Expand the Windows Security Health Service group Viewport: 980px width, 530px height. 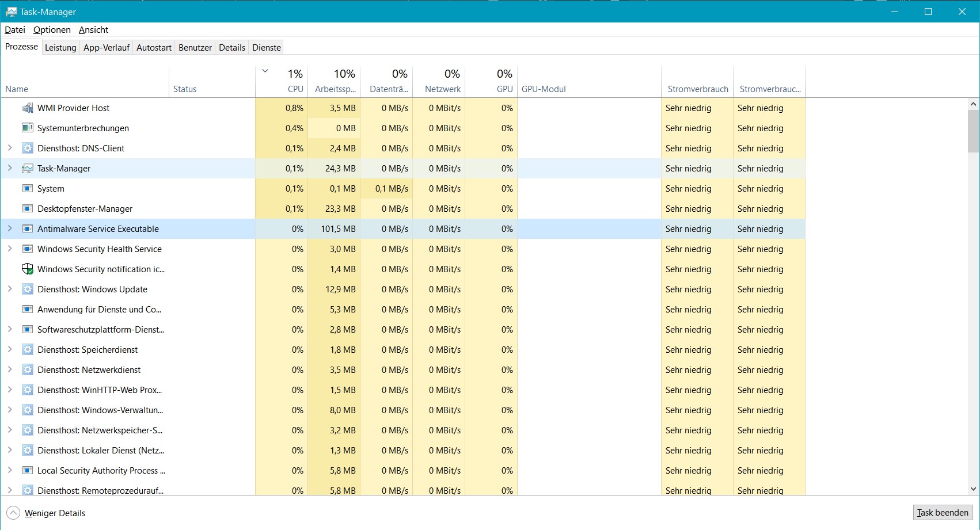tap(10, 249)
